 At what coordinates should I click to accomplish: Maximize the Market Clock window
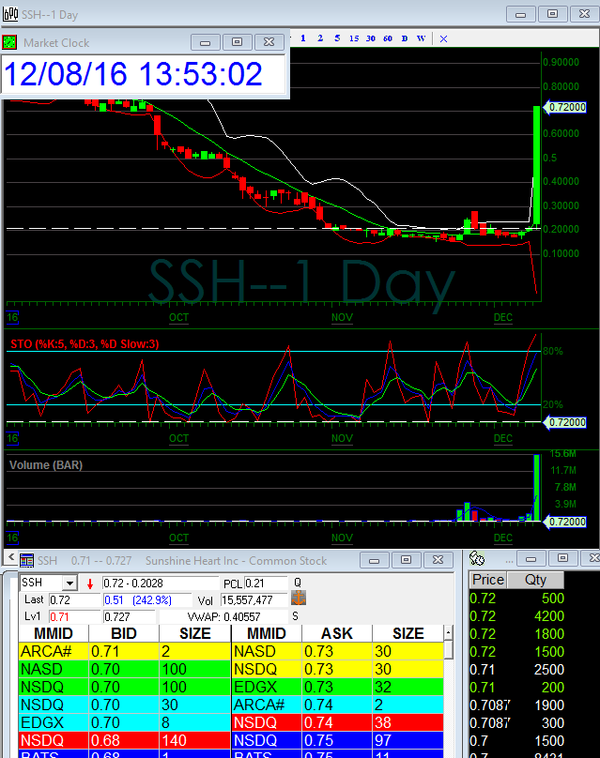237,43
